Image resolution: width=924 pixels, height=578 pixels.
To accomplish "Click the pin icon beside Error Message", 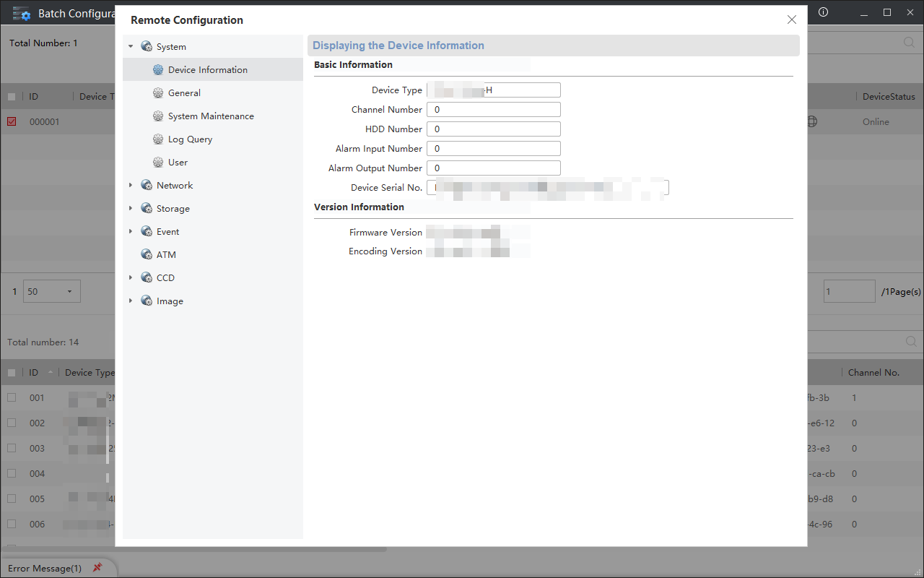I will [x=97, y=567].
